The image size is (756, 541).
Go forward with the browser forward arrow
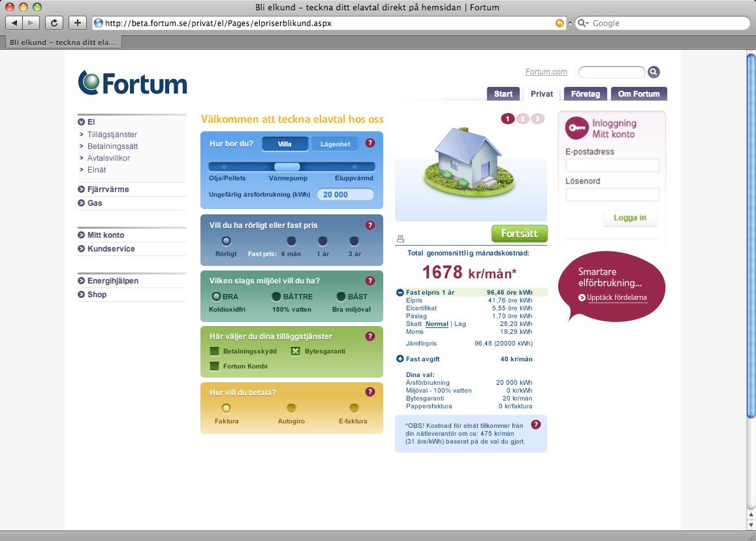point(31,23)
